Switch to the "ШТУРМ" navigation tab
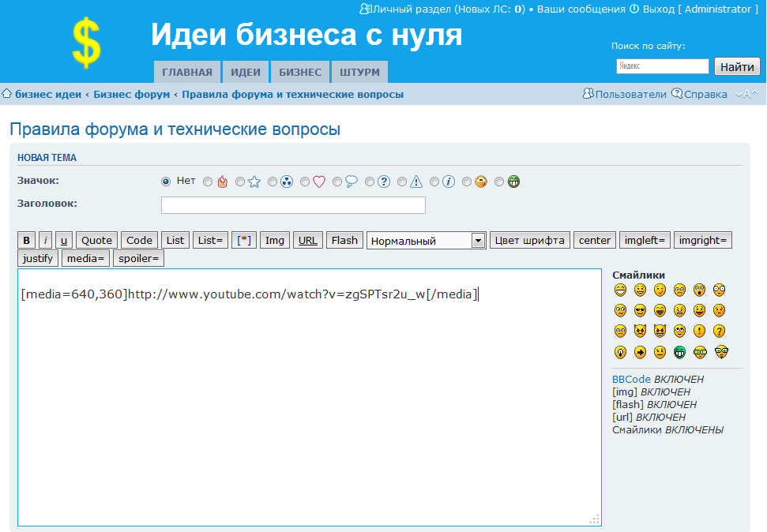This screenshot has width=767, height=532. [359, 73]
